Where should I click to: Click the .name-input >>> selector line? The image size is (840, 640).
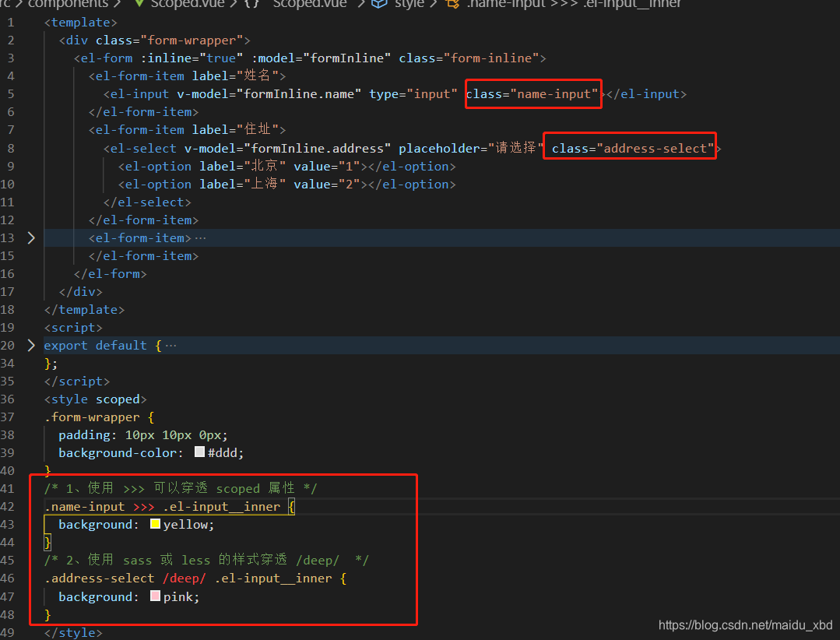[x=169, y=506]
